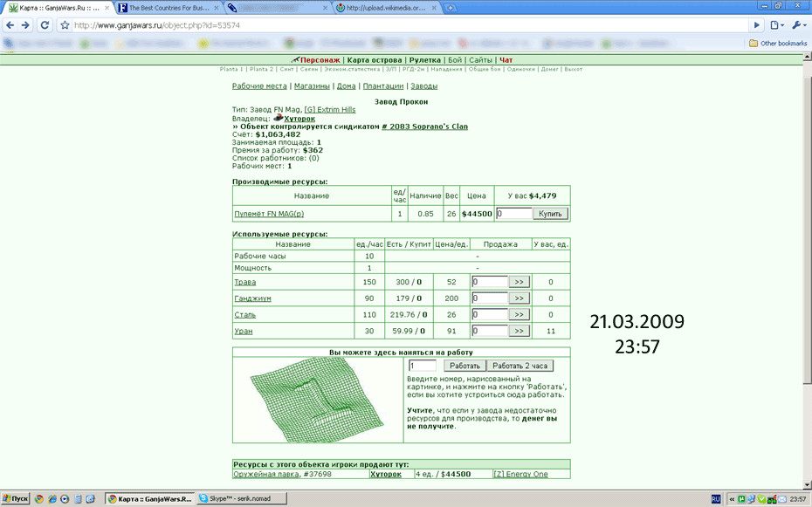Open the [Z] Energy One sector link
Image resolution: width=812 pixels, height=507 pixels.
[520, 474]
